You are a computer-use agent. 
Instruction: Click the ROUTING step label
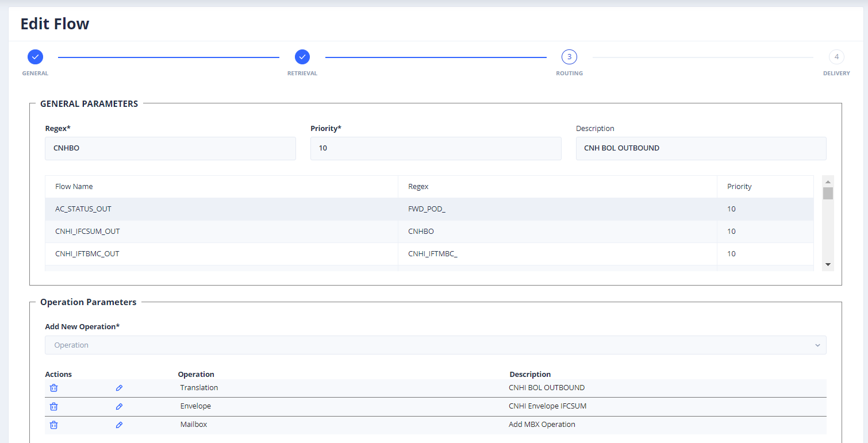[x=569, y=74]
